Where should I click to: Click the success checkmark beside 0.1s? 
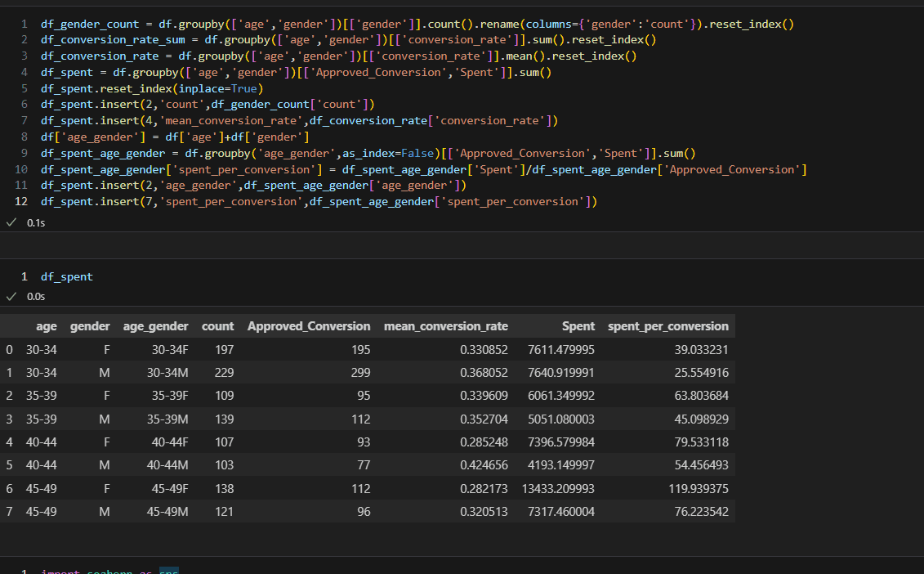pos(11,222)
